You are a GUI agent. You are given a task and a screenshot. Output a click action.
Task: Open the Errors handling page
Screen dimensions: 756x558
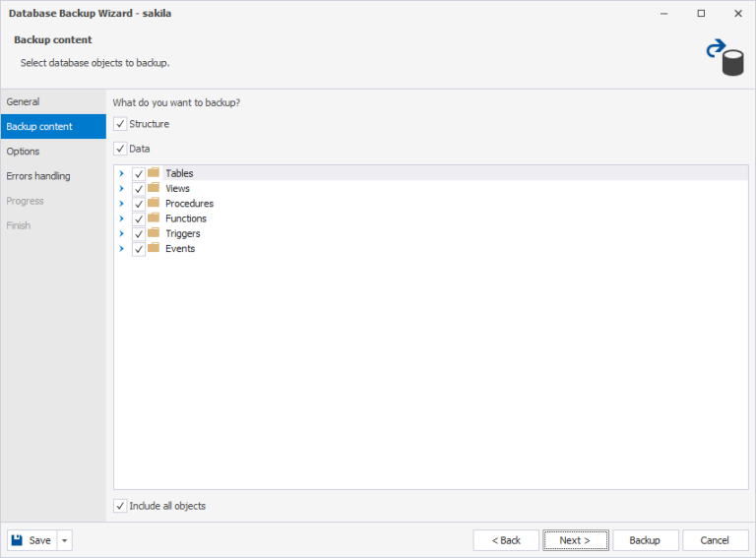[x=38, y=176]
